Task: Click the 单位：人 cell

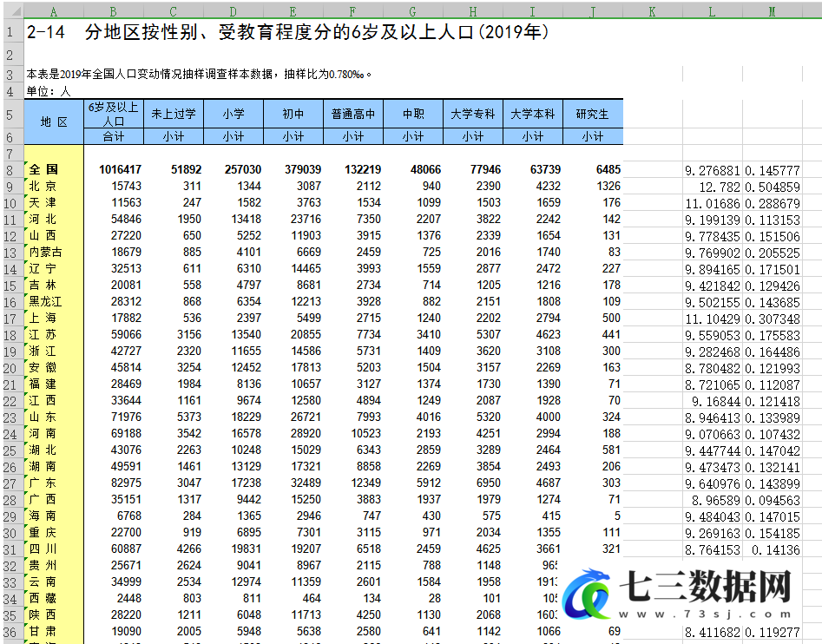Action: point(49,92)
